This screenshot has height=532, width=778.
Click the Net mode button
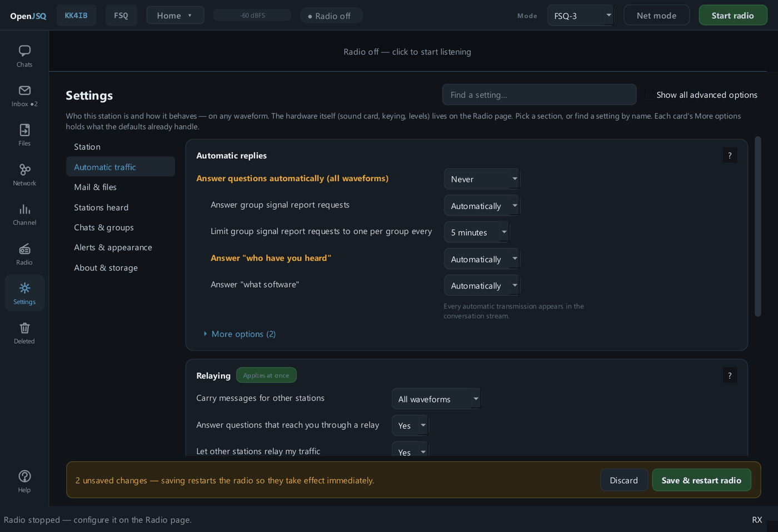[656, 16]
